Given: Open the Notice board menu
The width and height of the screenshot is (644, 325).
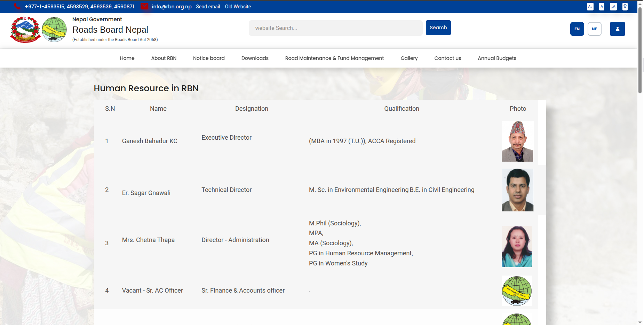Looking at the screenshot, I should tap(209, 58).
